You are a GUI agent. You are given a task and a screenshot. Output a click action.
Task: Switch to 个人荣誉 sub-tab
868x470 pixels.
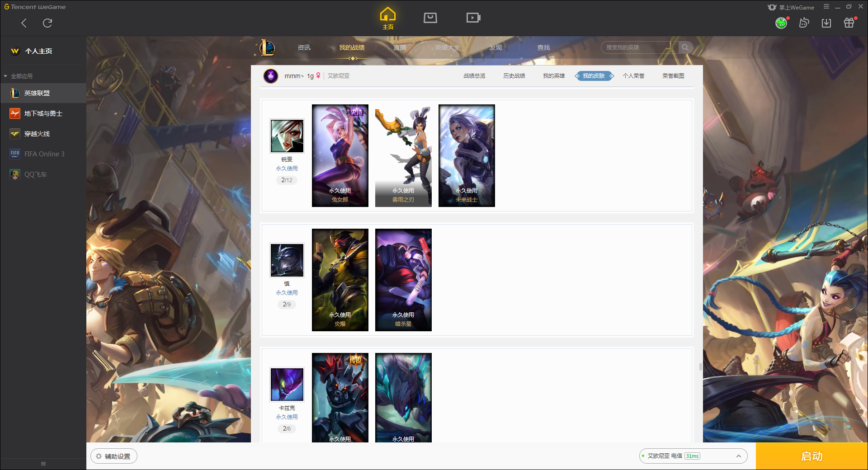coord(633,76)
